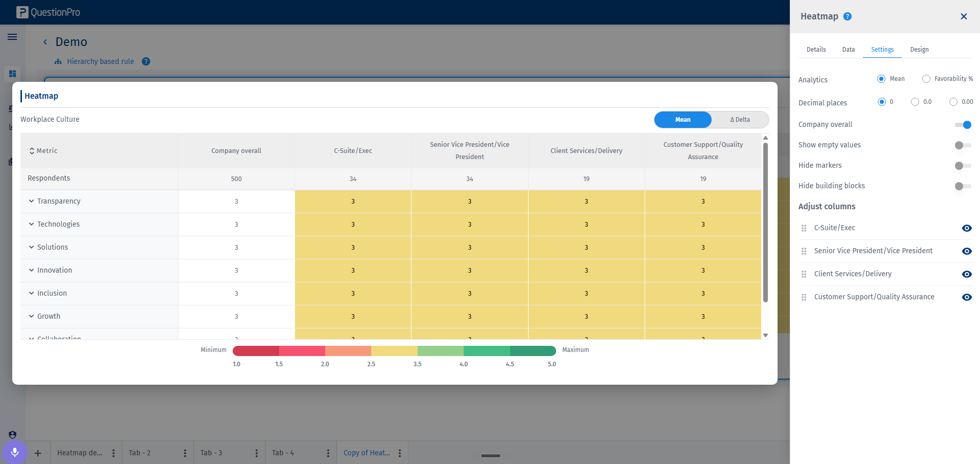Screen dimensions: 980x464
Task: Open options menu for Tab - 3
Action: pos(257,453)
